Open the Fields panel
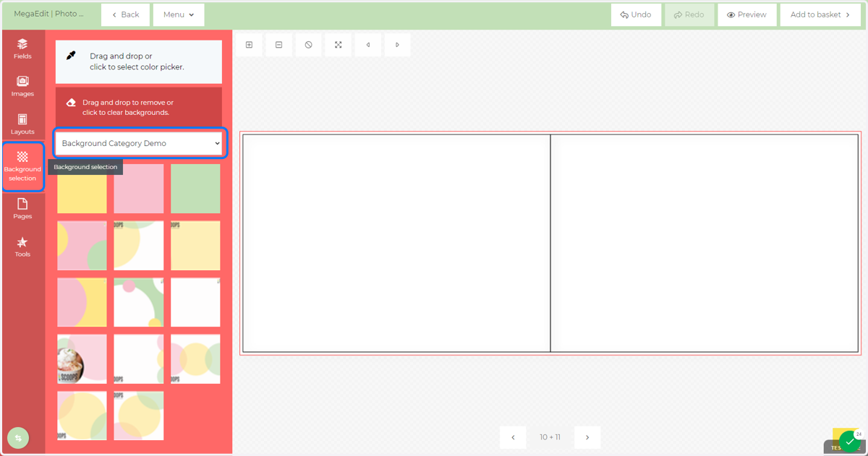Image resolution: width=868 pixels, height=456 pixels. 22,48
